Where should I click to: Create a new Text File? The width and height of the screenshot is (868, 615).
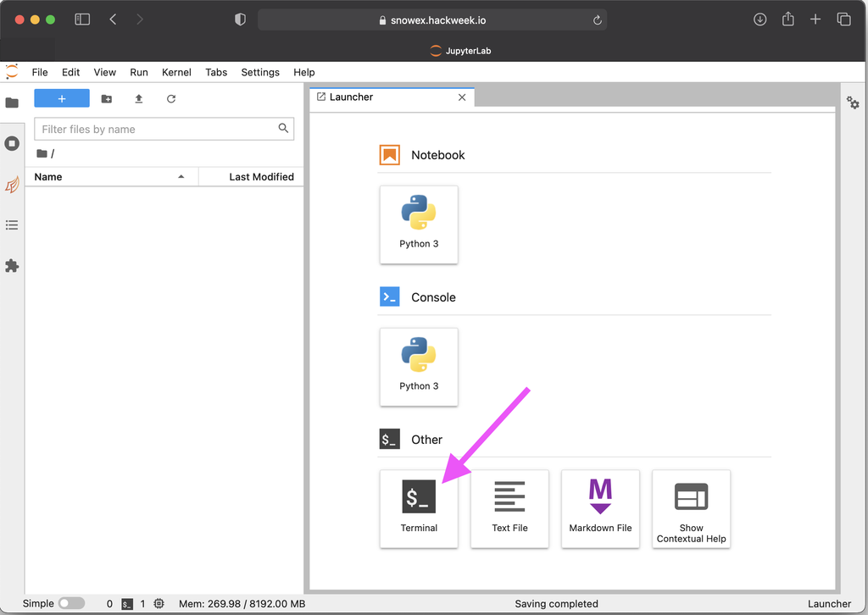509,508
